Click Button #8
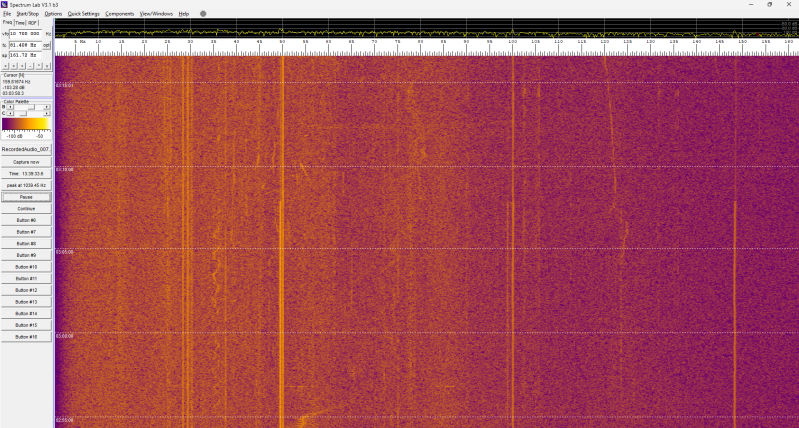Image resolution: width=799 pixels, height=428 pixels. 26,244
